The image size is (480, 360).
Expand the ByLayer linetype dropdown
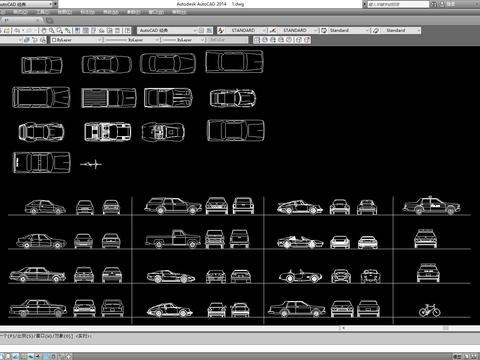point(132,40)
